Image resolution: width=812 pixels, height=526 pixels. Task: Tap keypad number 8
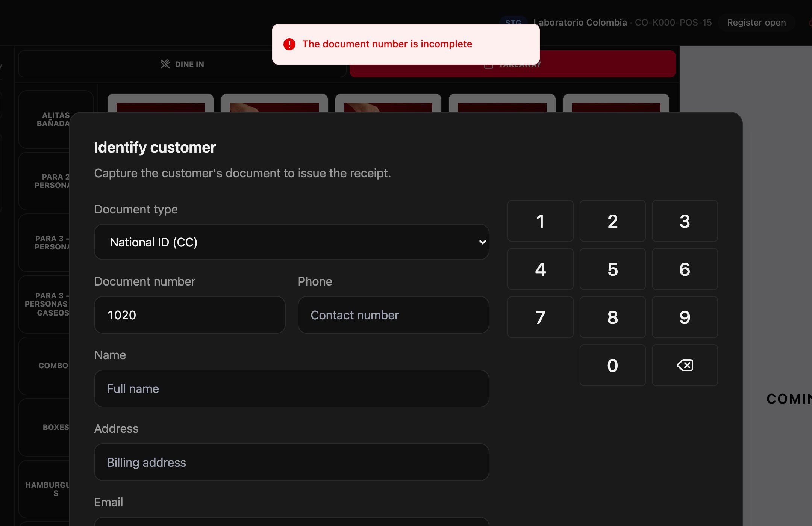click(x=612, y=317)
